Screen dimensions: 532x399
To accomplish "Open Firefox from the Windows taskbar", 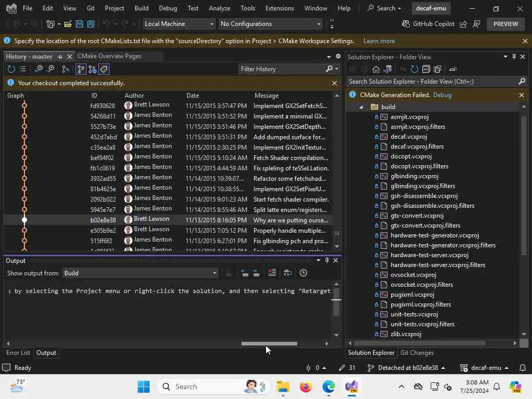I will (x=305, y=387).
